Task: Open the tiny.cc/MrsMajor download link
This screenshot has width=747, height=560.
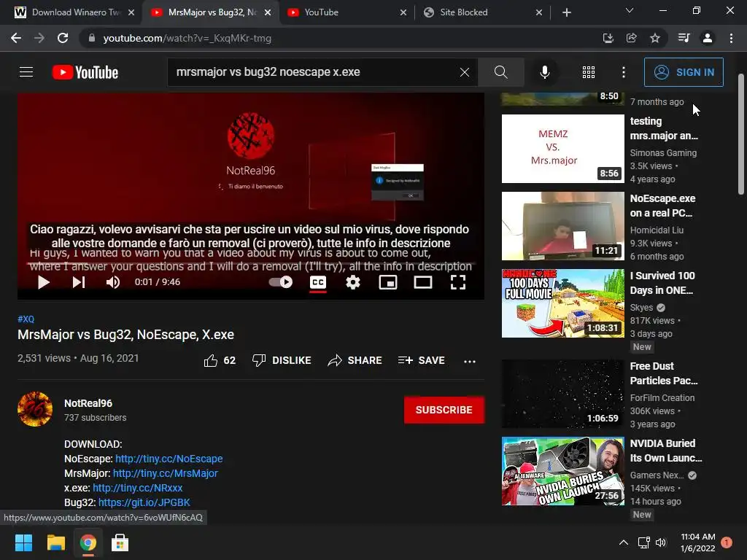Action: pos(166,473)
